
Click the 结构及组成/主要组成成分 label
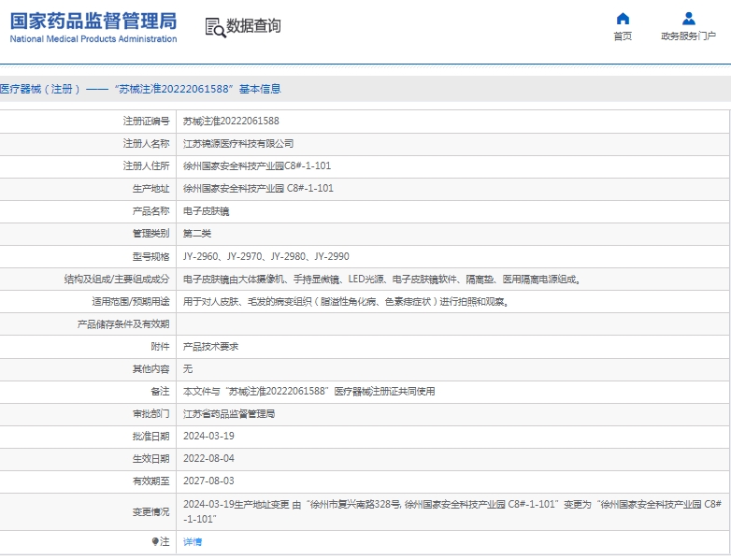point(117,280)
